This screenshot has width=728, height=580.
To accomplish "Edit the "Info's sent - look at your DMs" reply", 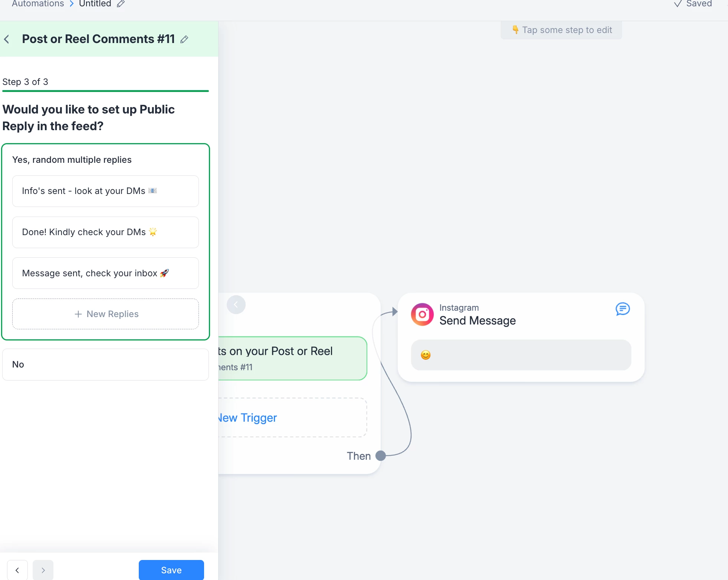I will click(x=105, y=191).
